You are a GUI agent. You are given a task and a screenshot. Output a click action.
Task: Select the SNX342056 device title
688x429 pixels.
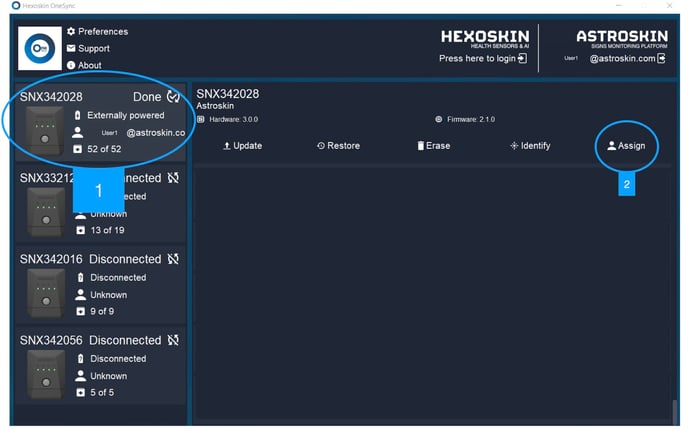pos(51,340)
